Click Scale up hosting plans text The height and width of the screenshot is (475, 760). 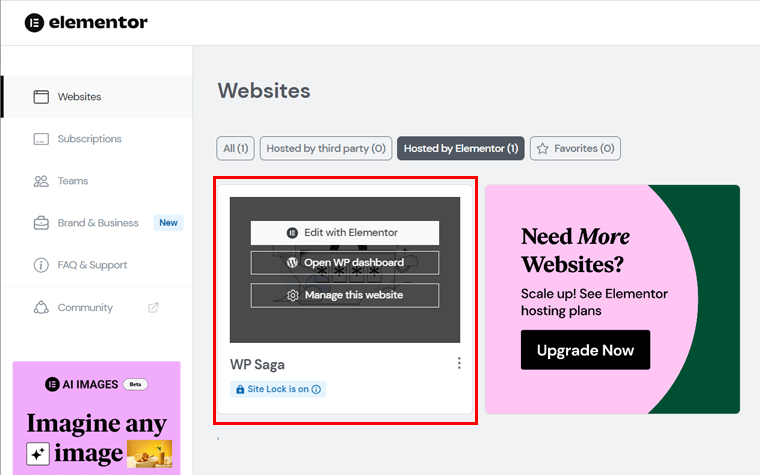tap(594, 302)
